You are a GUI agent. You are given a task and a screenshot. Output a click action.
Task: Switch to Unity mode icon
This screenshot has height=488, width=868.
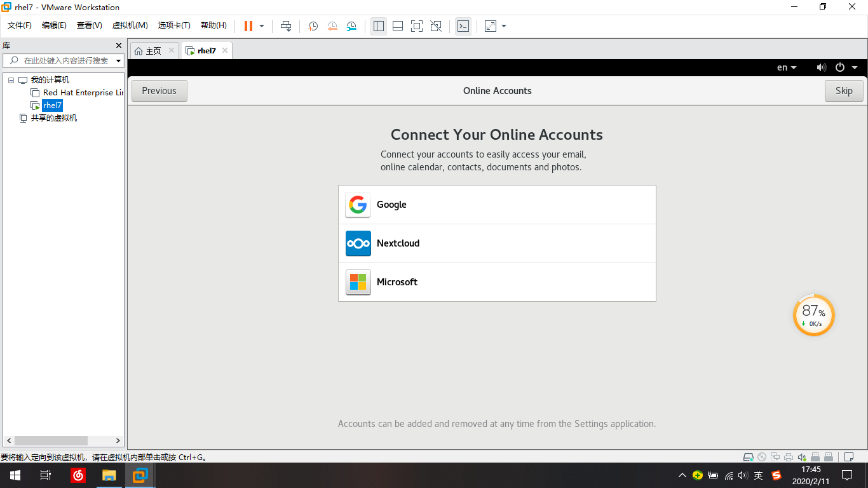pyautogui.click(x=436, y=26)
